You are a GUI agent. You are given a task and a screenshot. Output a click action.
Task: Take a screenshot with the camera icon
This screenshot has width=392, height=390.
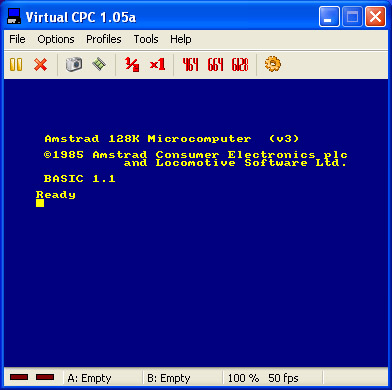point(74,64)
